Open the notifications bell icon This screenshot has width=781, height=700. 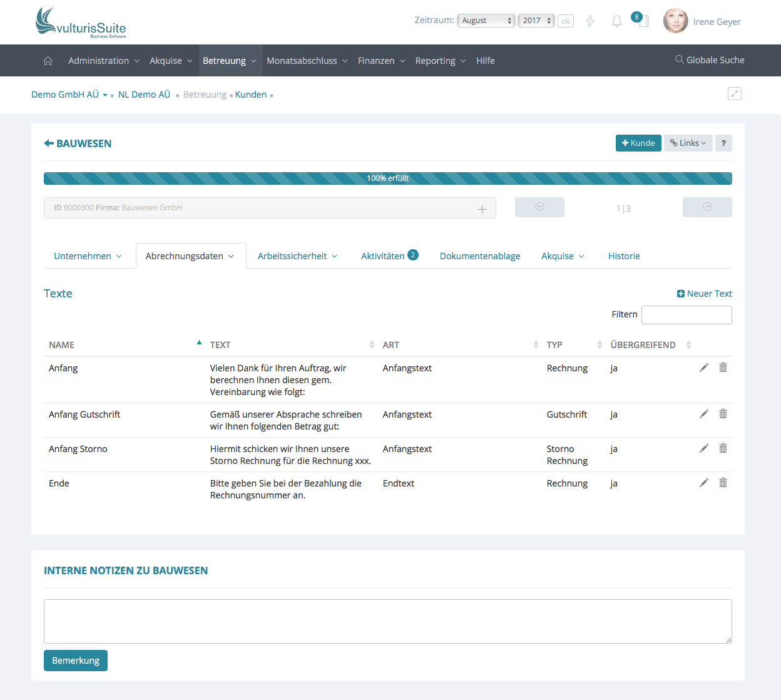pos(616,21)
